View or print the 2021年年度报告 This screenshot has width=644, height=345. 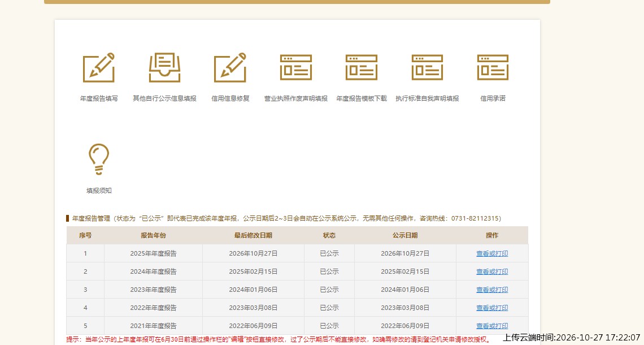pos(492,326)
